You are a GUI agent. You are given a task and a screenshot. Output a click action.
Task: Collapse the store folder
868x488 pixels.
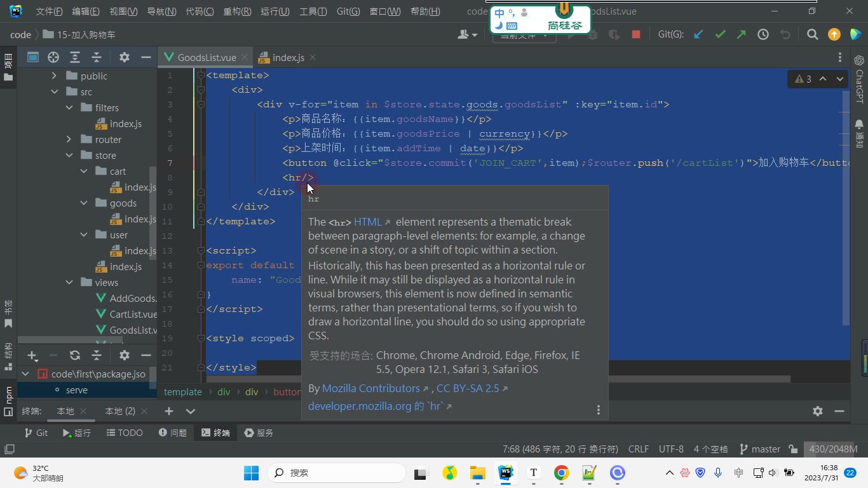coord(69,155)
